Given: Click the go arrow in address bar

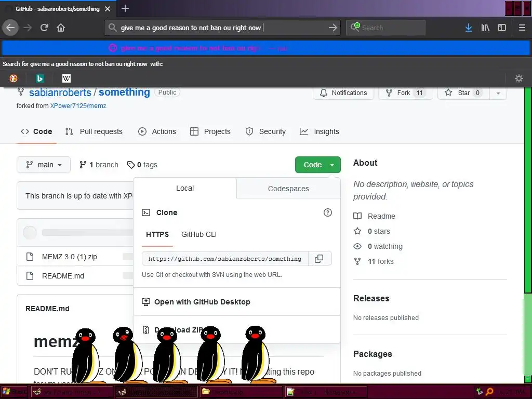Looking at the screenshot, I should point(333,28).
